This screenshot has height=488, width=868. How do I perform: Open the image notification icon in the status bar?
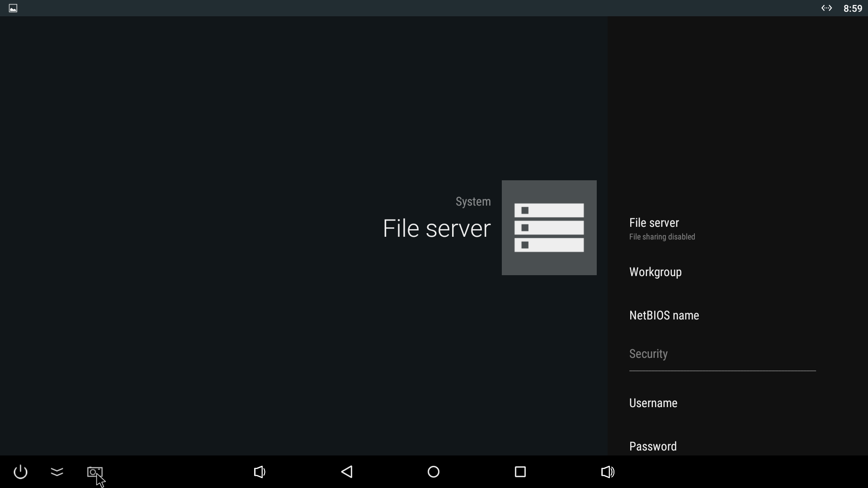(13, 8)
